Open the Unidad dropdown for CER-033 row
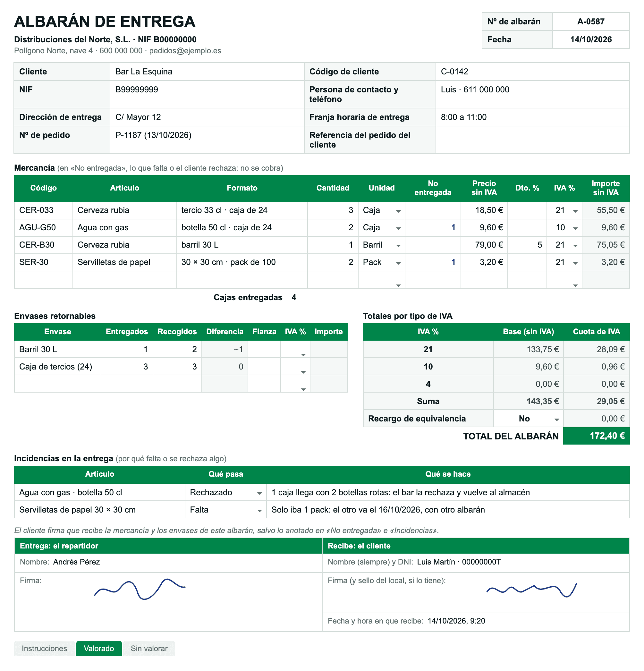 click(398, 211)
